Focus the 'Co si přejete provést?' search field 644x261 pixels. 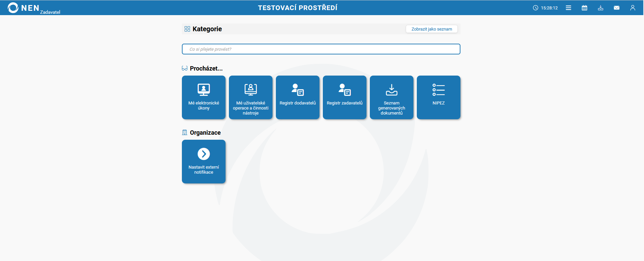[321, 49]
